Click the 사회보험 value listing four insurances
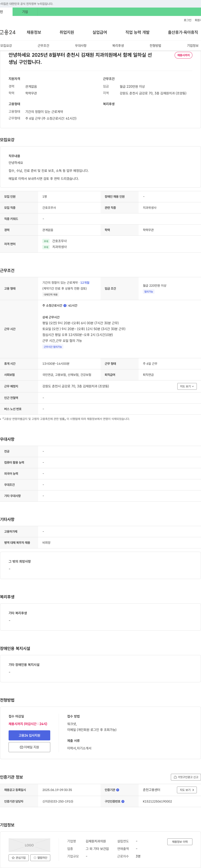The height and width of the screenshot is (868, 201). coord(67,375)
